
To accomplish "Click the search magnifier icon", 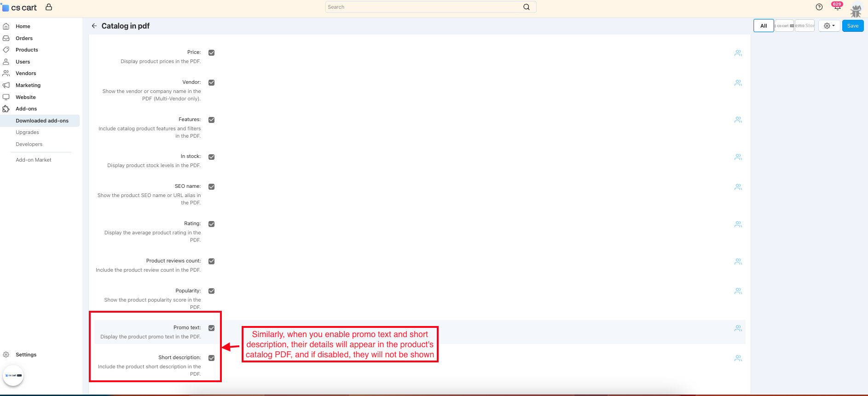I will point(527,7).
